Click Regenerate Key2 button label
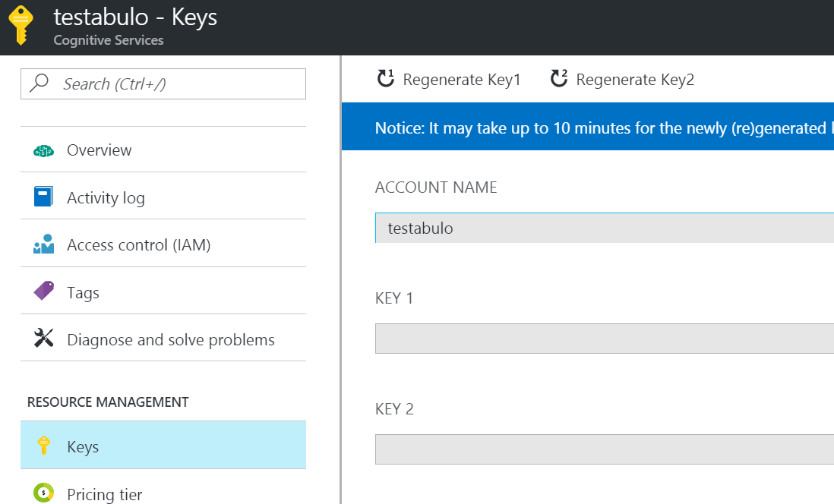 (635, 80)
